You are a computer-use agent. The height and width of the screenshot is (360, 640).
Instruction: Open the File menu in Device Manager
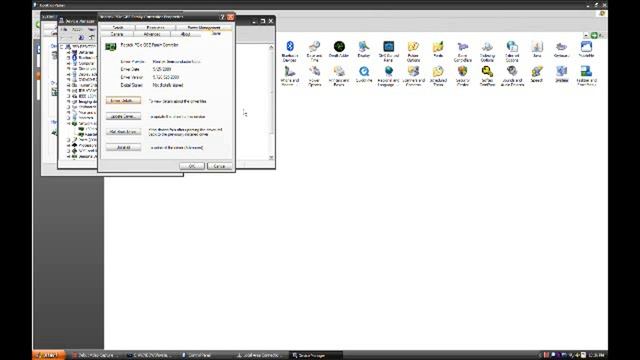tap(64, 29)
